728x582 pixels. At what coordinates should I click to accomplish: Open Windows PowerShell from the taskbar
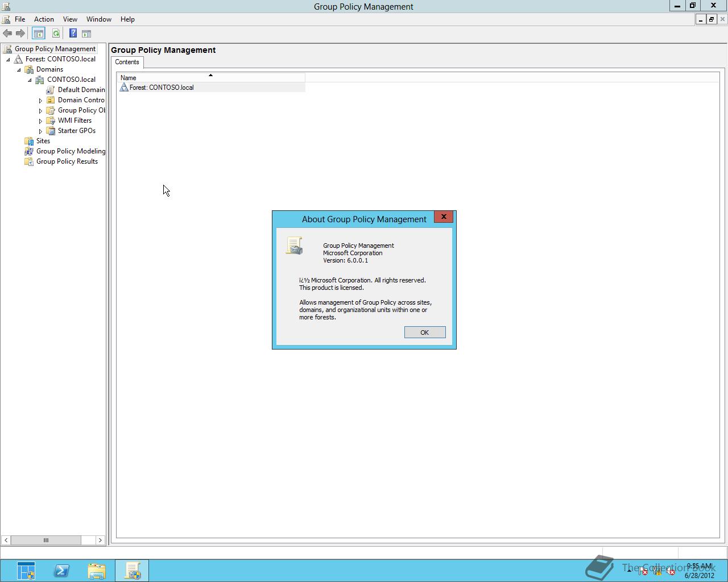tap(61, 571)
